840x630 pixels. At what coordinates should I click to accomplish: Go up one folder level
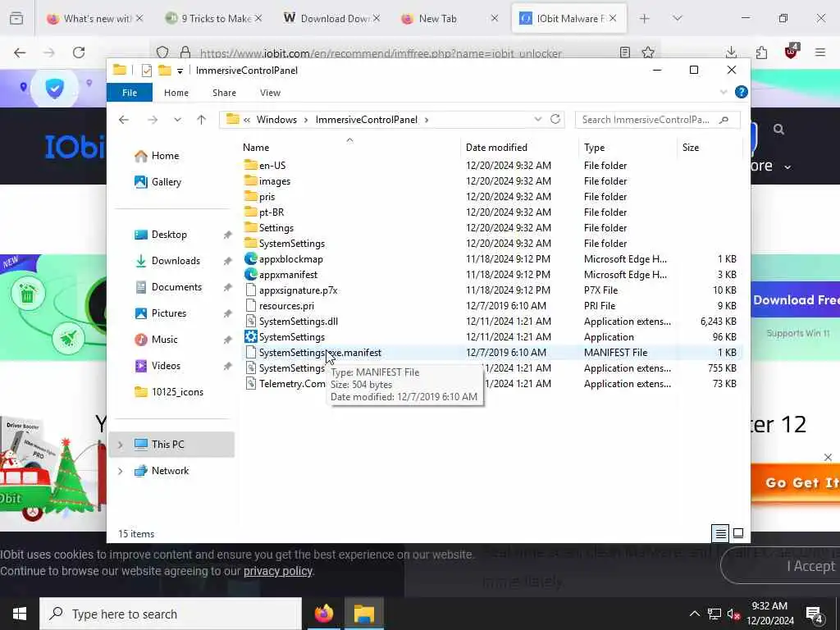[x=202, y=120]
